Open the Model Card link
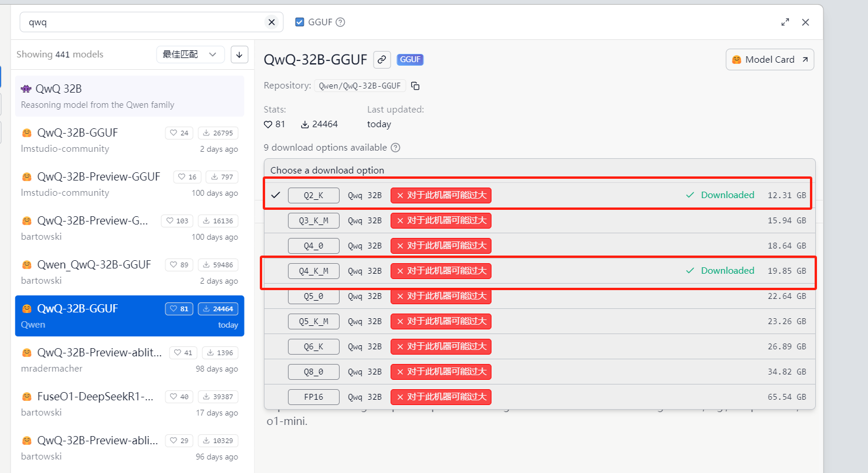 769,59
